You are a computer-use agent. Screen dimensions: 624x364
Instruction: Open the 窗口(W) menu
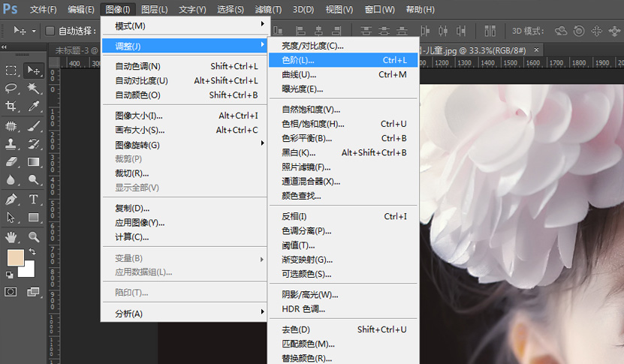pyautogui.click(x=380, y=9)
